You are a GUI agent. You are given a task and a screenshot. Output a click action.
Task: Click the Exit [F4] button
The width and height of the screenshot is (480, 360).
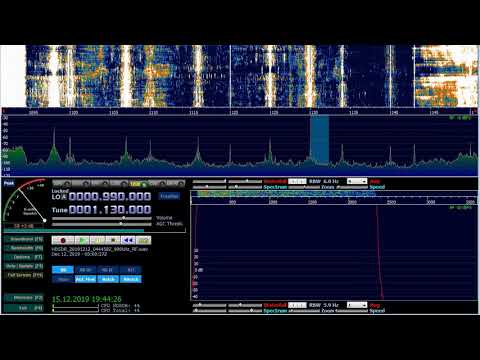tap(24, 308)
